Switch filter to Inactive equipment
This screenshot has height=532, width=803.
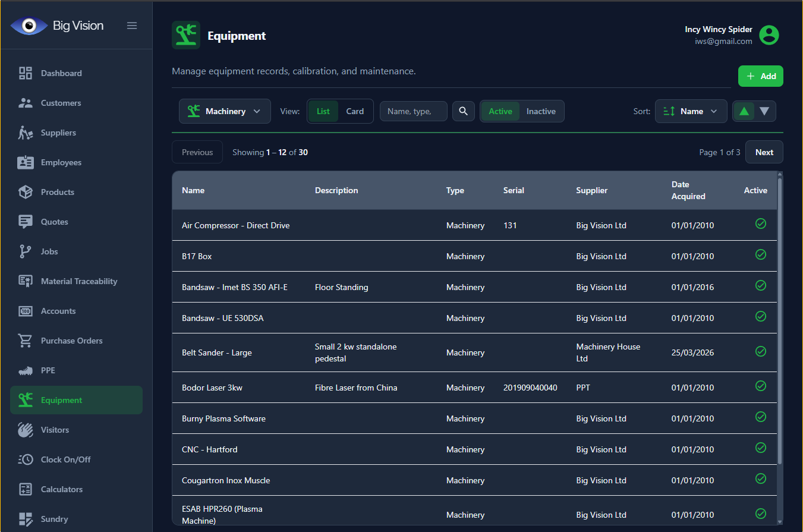pyautogui.click(x=541, y=111)
